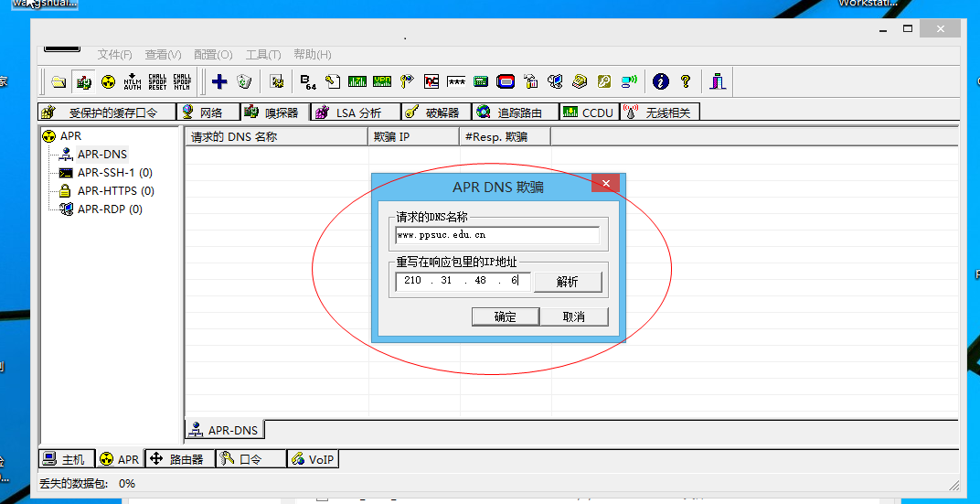Open file via the folder toolbar icon
Screen dimensions: 980x504
[59, 81]
